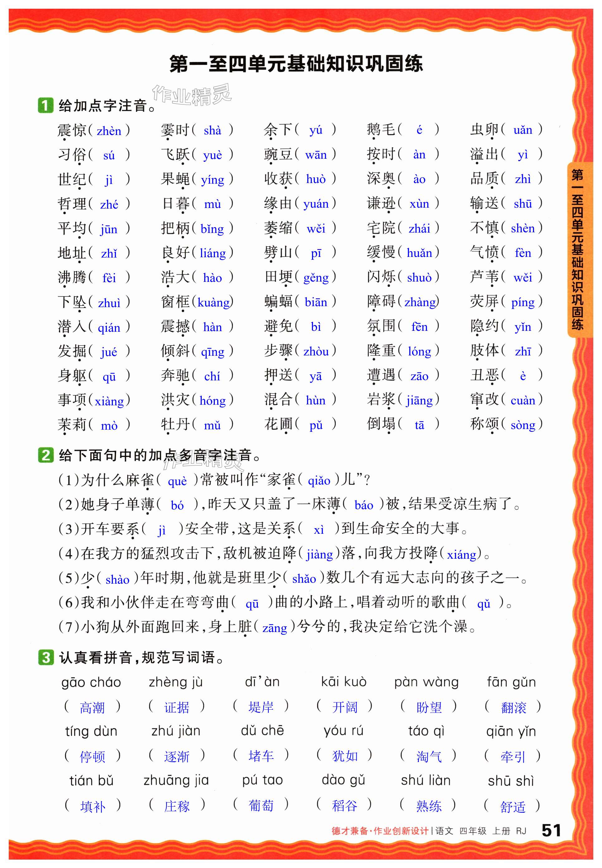Image resolution: width=602 pixels, height=868 pixels.
Task: Click the written word 舒适
Action: point(513,807)
